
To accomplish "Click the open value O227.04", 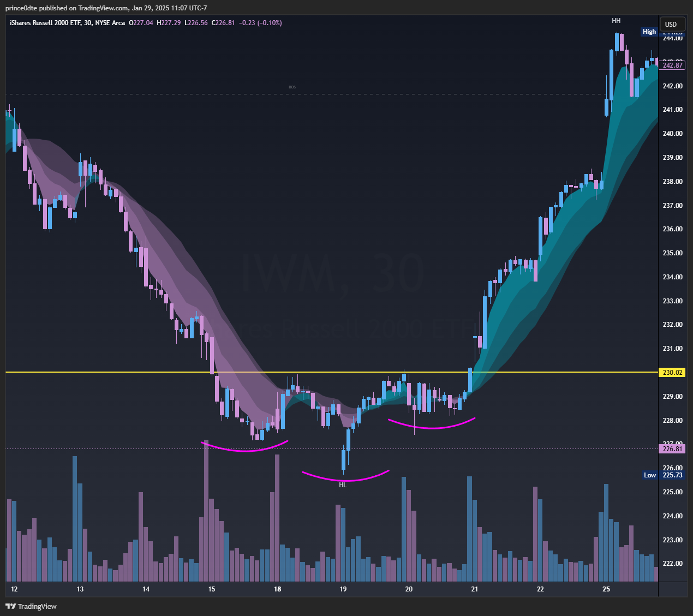I will click(141, 23).
